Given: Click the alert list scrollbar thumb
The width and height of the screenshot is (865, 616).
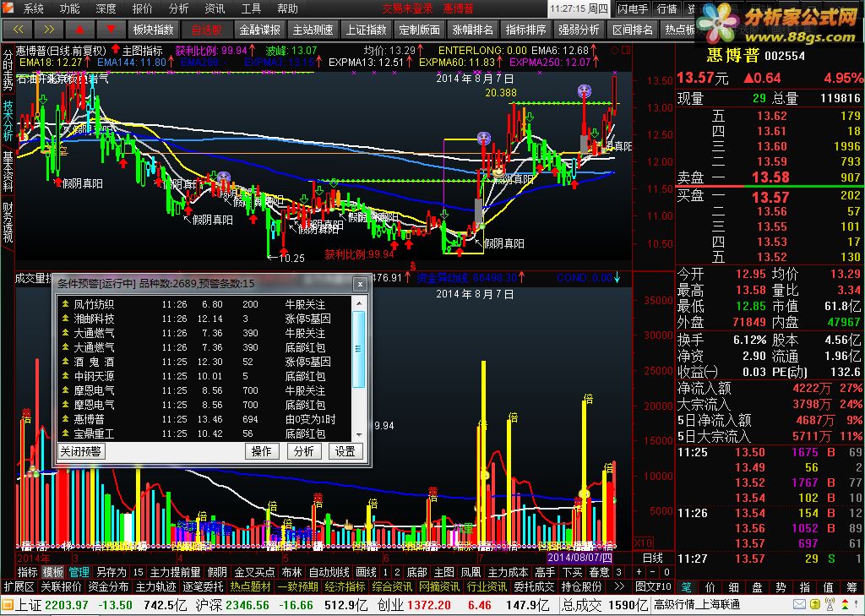Looking at the screenshot, I should [359, 349].
